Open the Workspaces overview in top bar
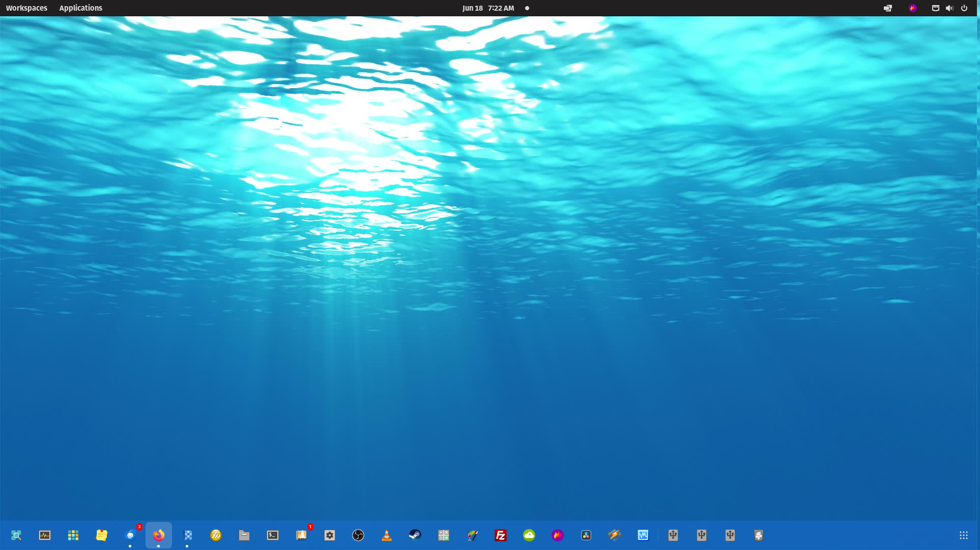This screenshot has height=550, width=980. pyautogui.click(x=26, y=8)
